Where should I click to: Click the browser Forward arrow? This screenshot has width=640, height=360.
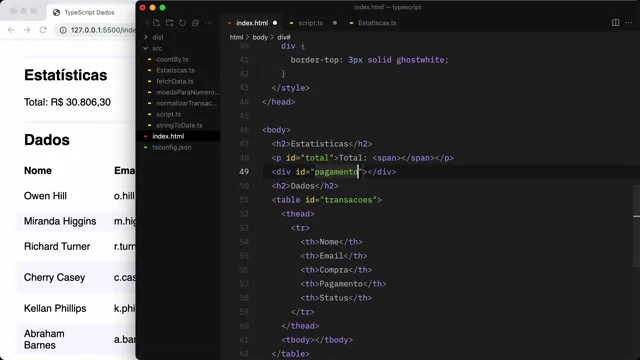pos(27,30)
